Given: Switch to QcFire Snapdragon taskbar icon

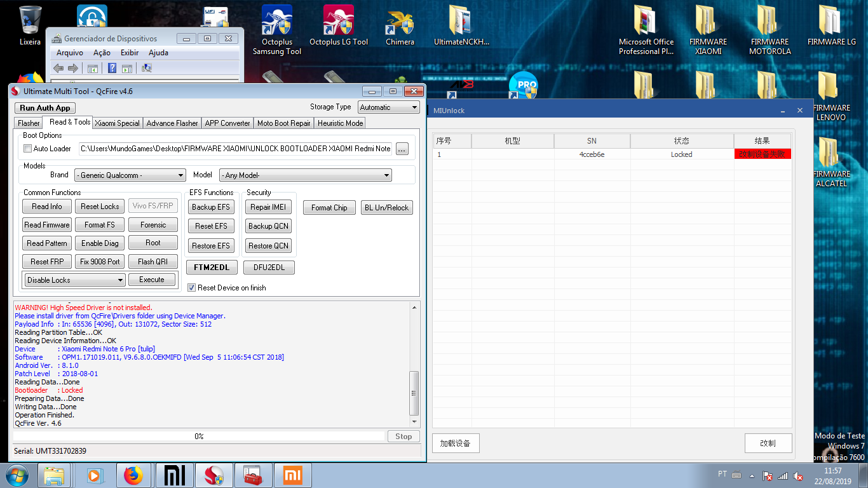Looking at the screenshot, I should pos(214,475).
